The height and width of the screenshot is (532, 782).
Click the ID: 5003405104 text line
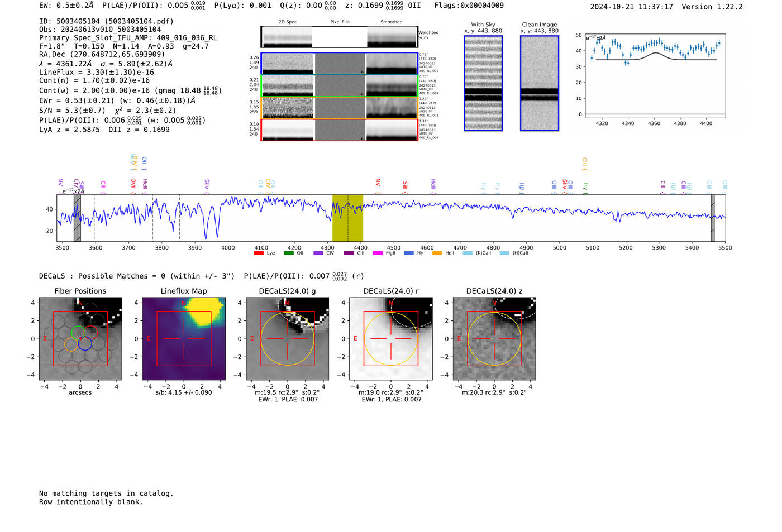pos(106,21)
